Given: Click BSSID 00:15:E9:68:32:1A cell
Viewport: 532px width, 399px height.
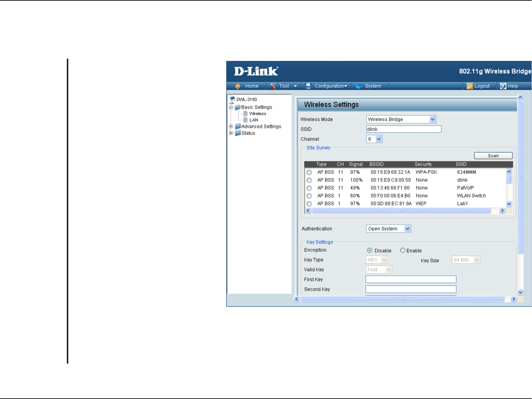Looking at the screenshot, I should tap(390, 172).
